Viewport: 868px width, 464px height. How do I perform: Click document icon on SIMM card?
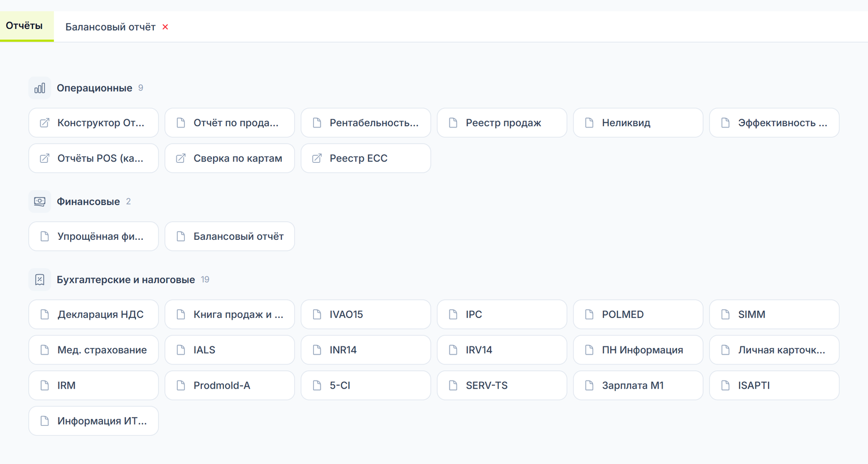point(725,315)
